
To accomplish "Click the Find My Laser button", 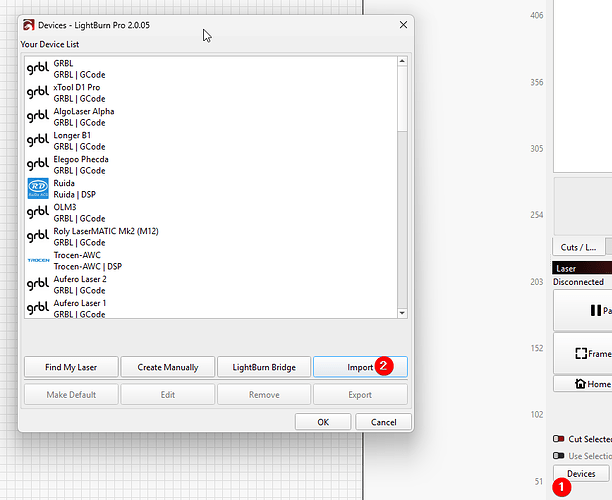I will pos(69,367).
